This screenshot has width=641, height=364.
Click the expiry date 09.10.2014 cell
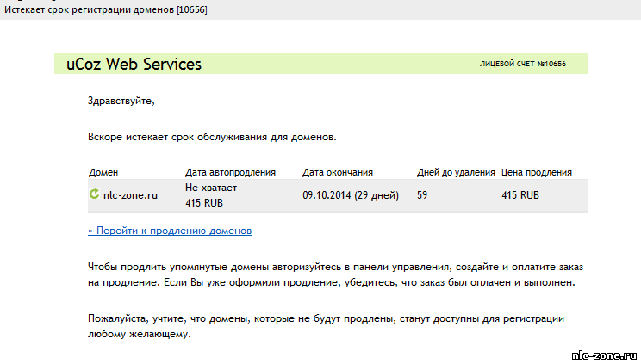click(351, 195)
